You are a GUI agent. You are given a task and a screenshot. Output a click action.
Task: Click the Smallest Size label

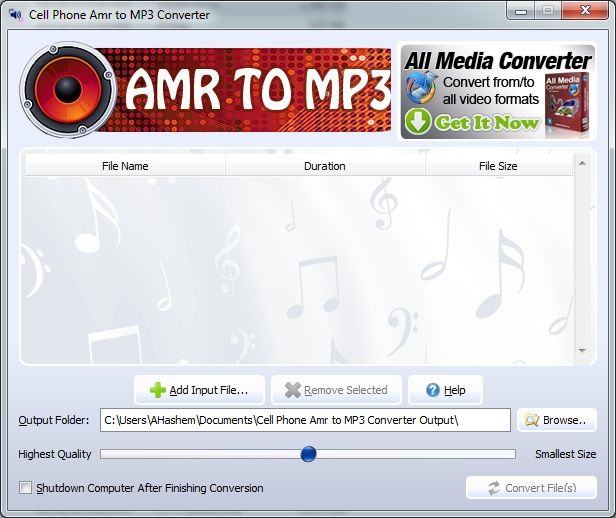pos(566,454)
